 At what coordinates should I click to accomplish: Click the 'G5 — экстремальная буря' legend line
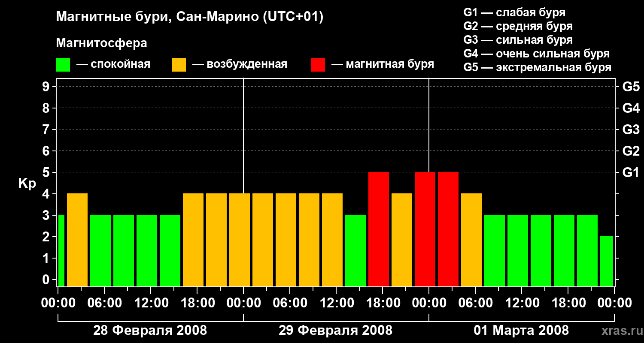pos(538,68)
